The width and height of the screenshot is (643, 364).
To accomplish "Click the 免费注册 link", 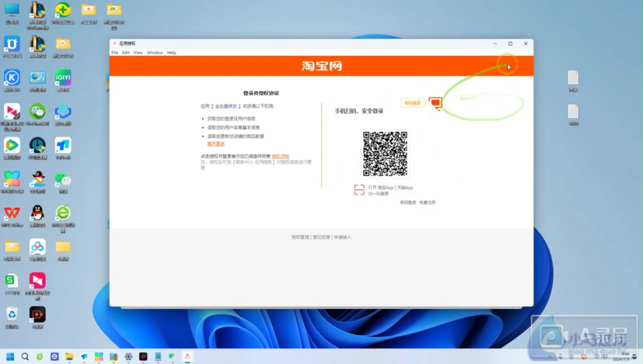I will 427,202.
